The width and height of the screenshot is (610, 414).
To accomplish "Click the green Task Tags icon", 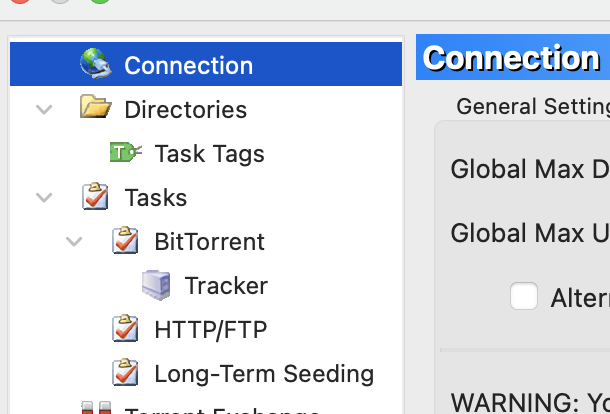I will [125, 153].
